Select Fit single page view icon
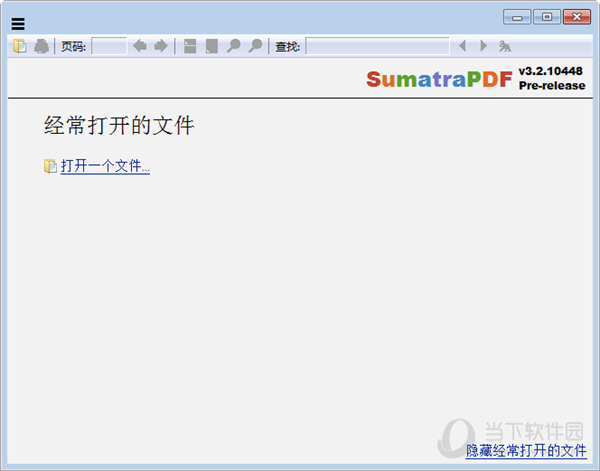This screenshot has height=471, width=600. tap(212, 46)
